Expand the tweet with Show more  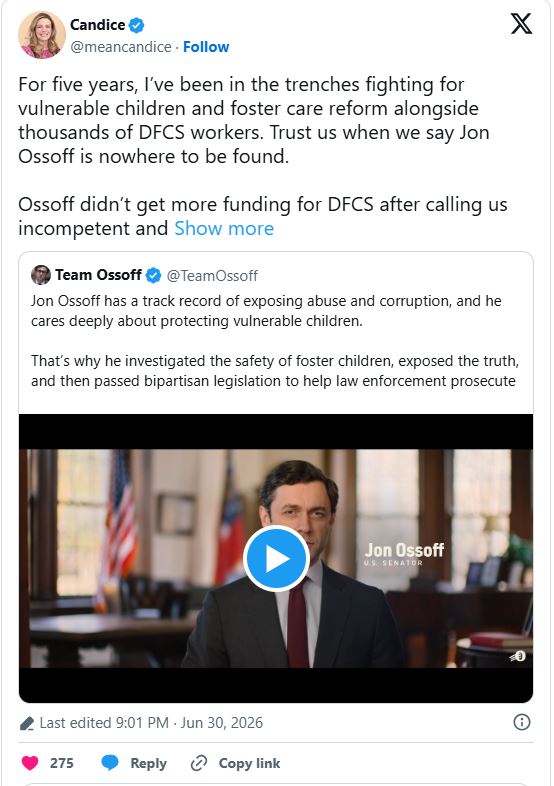224,229
